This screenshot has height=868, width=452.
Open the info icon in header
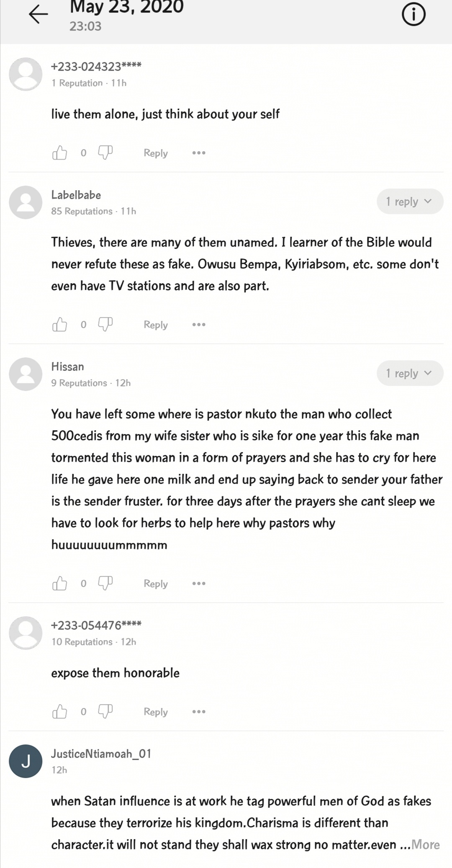click(413, 15)
